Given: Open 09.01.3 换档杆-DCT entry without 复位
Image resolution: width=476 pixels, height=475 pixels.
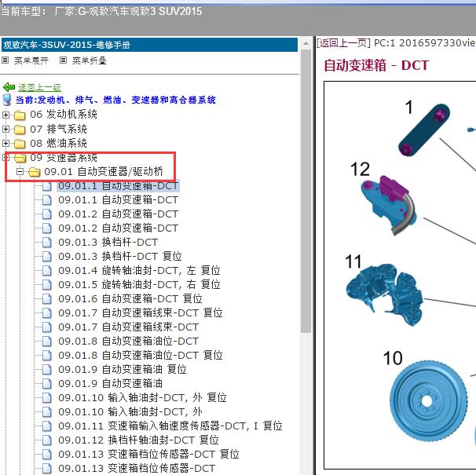Looking at the screenshot, I should point(108,242).
